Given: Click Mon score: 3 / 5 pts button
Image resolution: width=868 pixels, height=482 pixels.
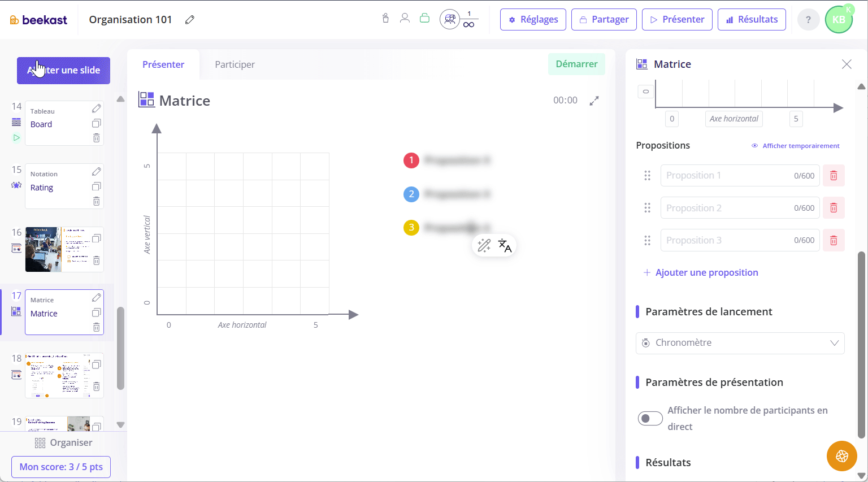Looking at the screenshot, I should [x=61, y=467].
